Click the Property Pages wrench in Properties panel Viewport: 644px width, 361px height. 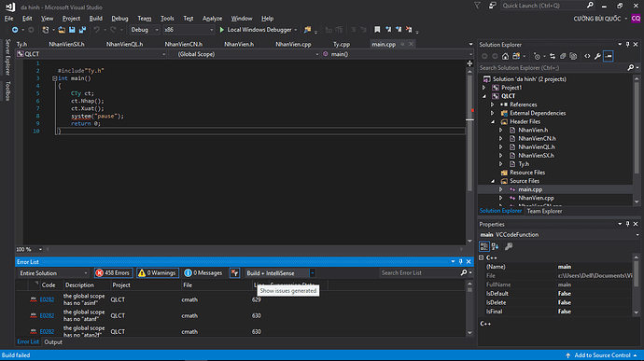point(509,246)
